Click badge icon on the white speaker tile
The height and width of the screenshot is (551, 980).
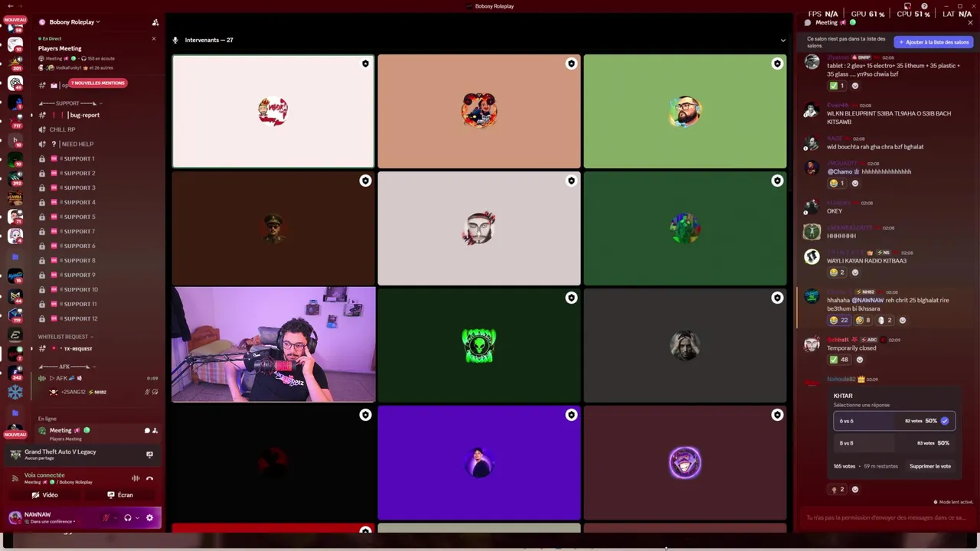(365, 64)
